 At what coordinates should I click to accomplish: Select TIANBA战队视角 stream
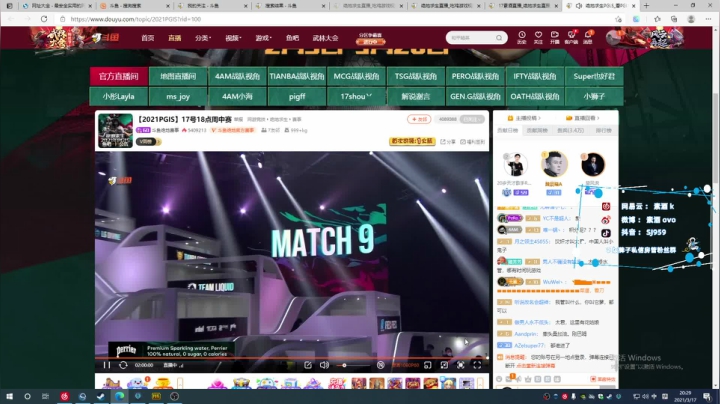297,76
